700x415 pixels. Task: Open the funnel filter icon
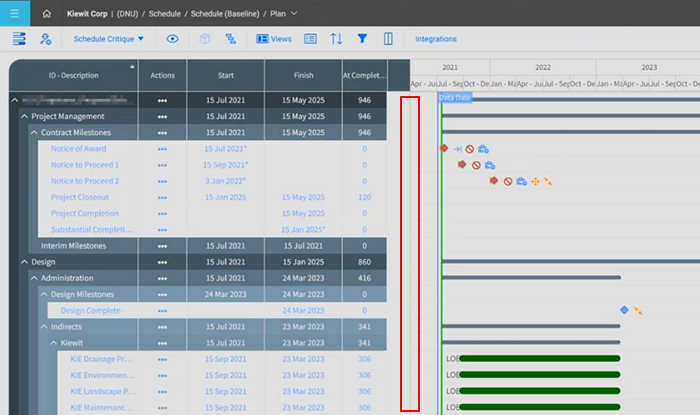362,39
